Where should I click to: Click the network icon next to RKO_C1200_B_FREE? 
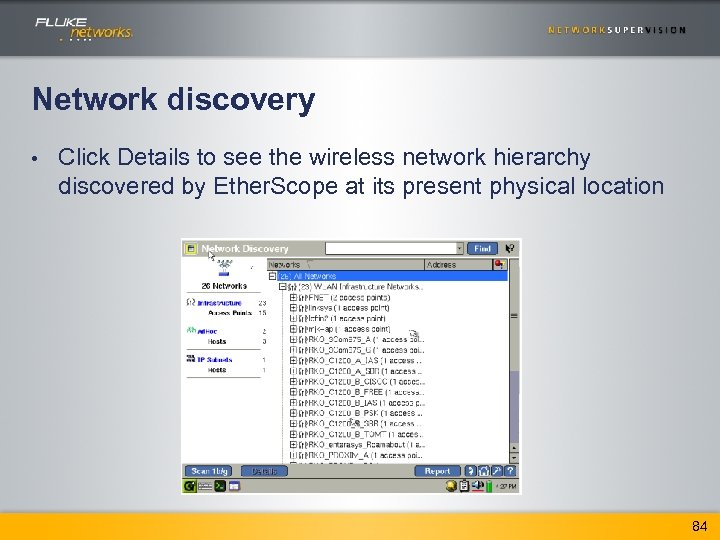(302, 393)
